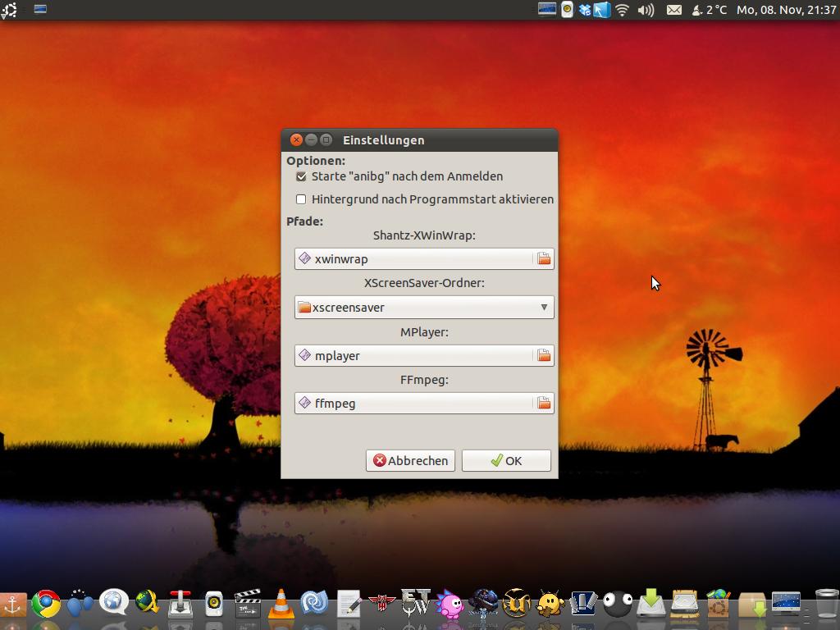The width and height of the screenshot is (840, 630).
Task: Open the pink spiky creature game icon
Action: pos(450,605)
